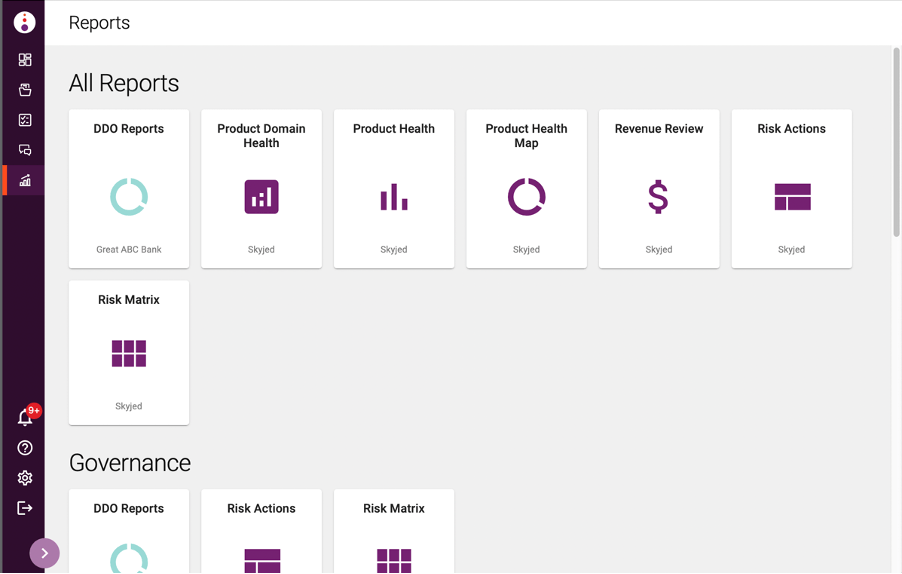Open Revenue Review dollar sign card
The width and height of the screenshot is (902, 574).
click(659, 189)
